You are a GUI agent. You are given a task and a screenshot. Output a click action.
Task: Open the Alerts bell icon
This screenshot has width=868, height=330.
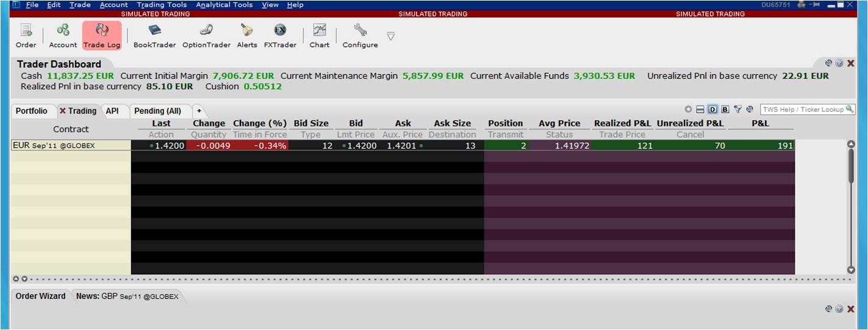(247, 36)
